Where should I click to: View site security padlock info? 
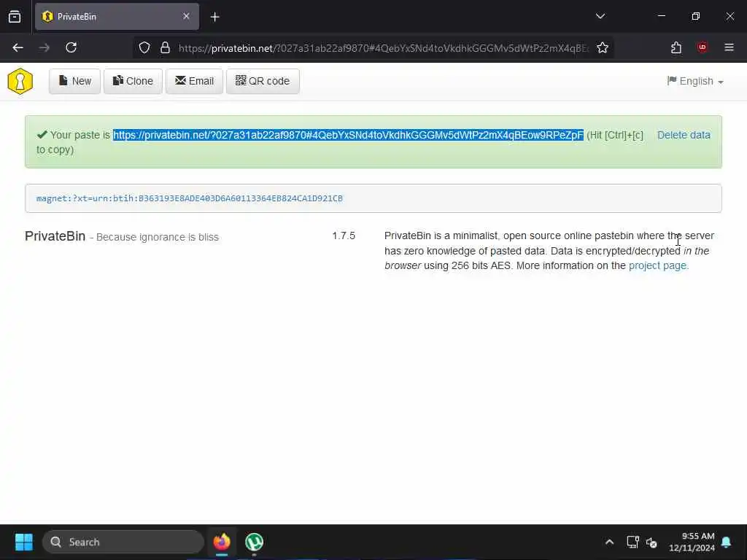tap(165, 47)
